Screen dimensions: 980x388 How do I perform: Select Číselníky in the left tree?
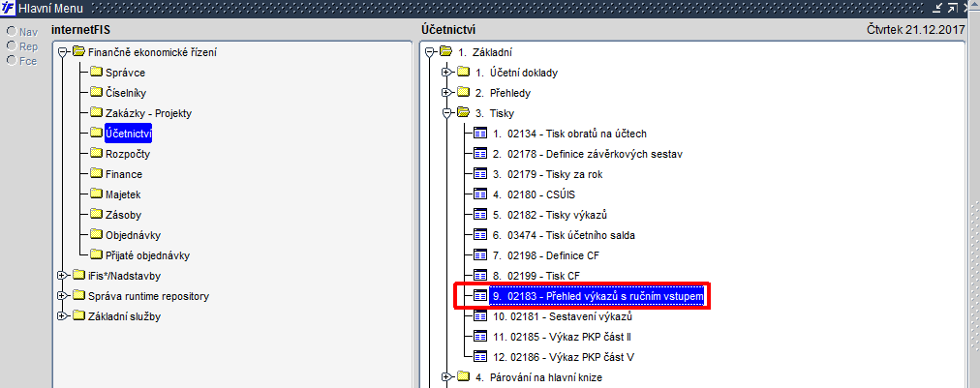(x=126, y=93)
